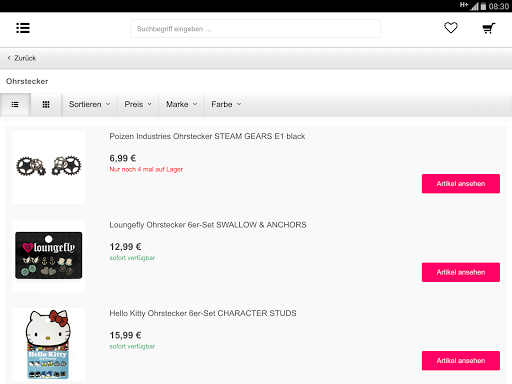The width and height of the screenshot is (512, 384).
Task: Open the Loungefly earrings thumbnail image
Action: (x=49, y=256)
